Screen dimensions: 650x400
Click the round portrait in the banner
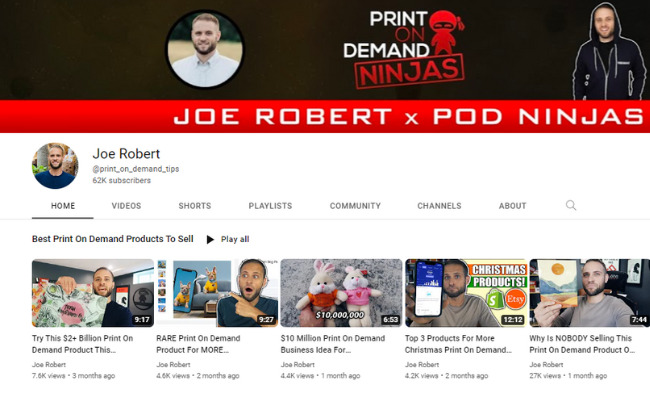(205, 49)
